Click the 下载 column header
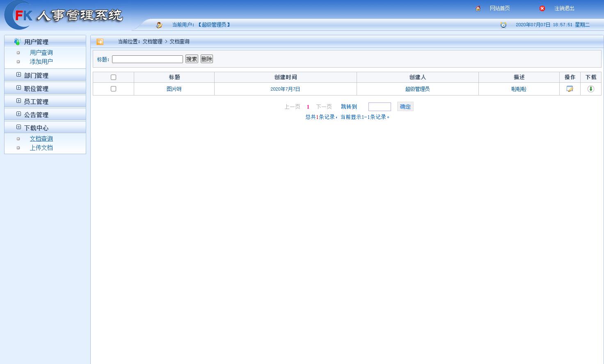The height and width of the screenshot is (364, 604). (591, 77)
